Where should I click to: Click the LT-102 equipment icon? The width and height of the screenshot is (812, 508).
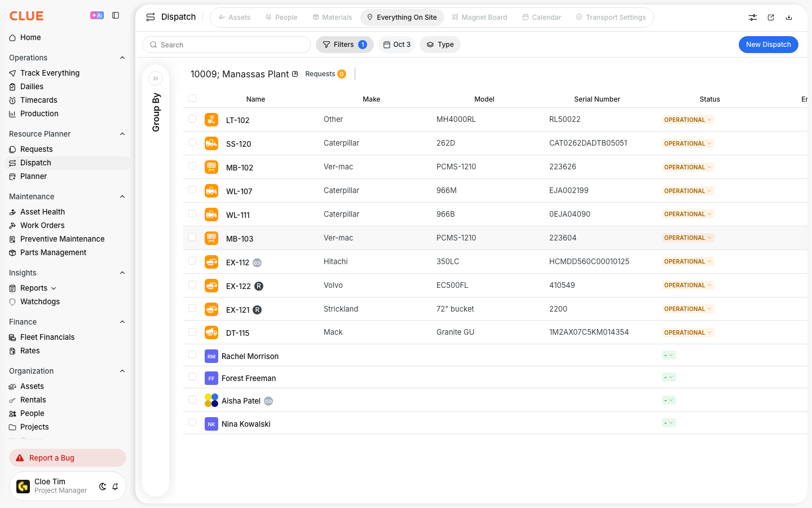click(211, 120)
